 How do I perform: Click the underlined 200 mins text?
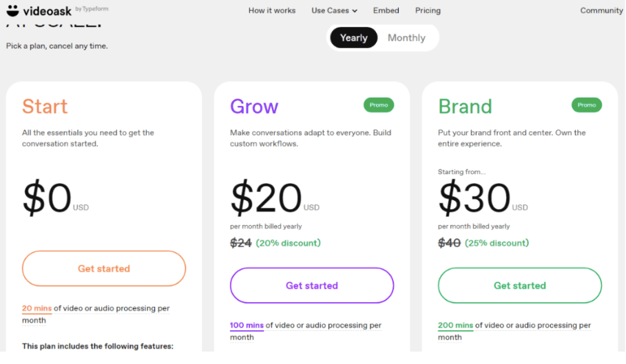click(455, 325)
